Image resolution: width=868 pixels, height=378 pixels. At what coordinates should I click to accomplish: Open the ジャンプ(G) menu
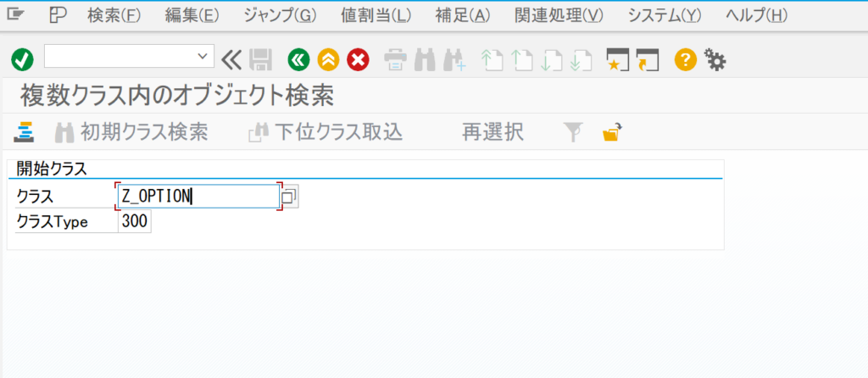(280, 15)
